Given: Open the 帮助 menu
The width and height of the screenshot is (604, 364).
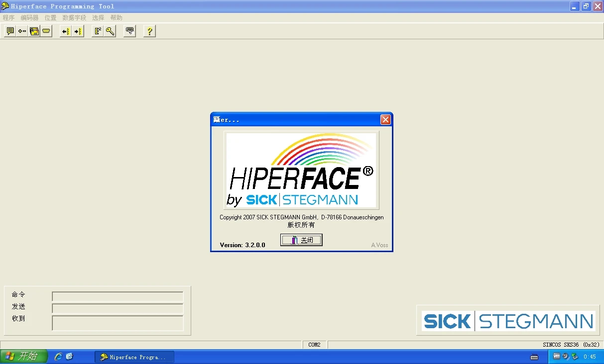Looking at the screenshot, I should pyautogui.click(x=116, y=18).
